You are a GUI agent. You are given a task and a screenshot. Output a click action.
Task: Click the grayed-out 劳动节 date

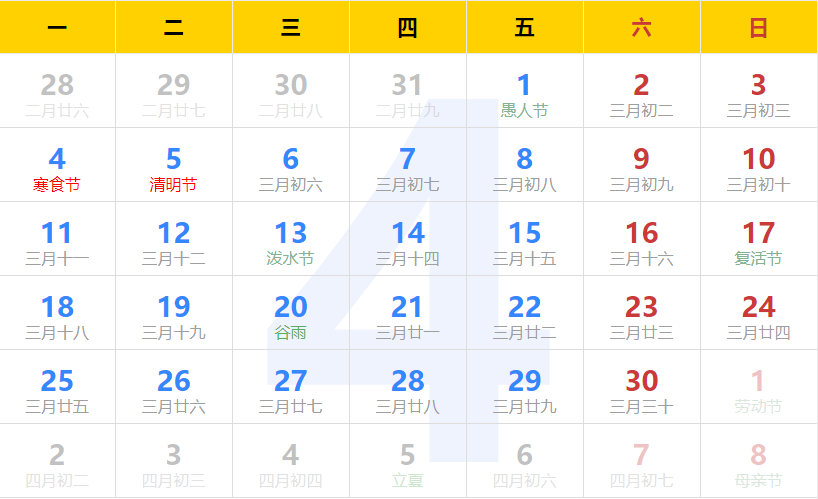tap(758, 388)
